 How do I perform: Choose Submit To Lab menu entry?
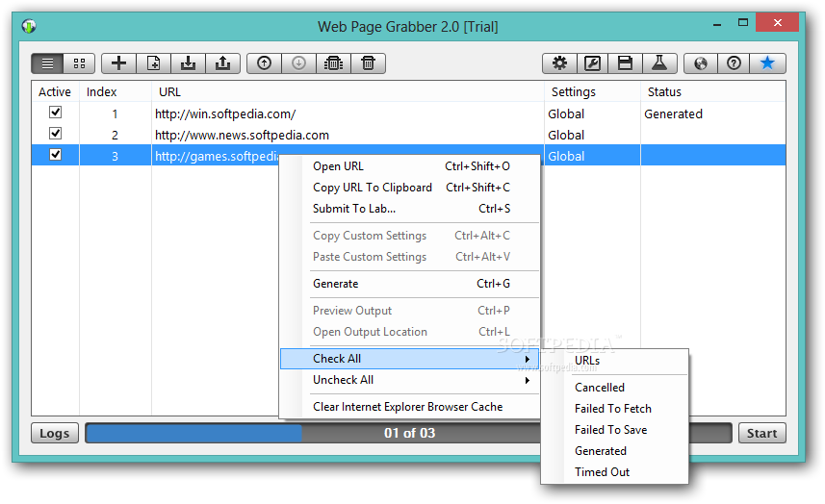coord(410,209)
